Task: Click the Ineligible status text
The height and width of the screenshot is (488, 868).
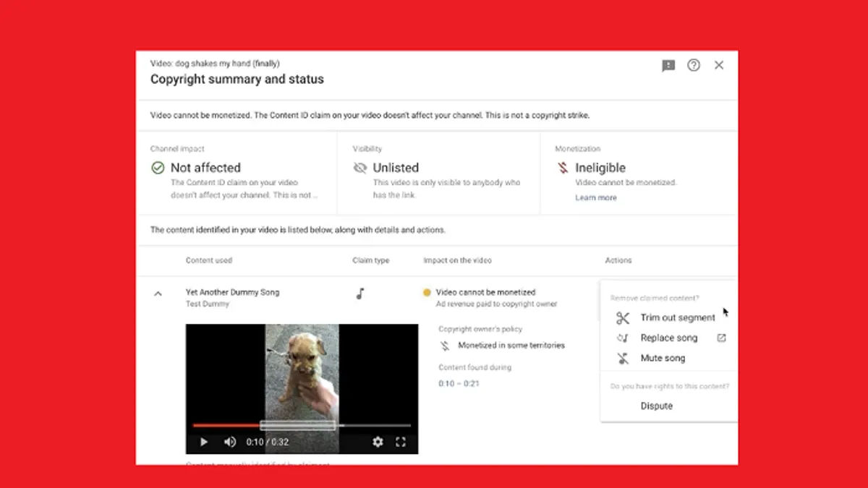Action: [600, 168]
